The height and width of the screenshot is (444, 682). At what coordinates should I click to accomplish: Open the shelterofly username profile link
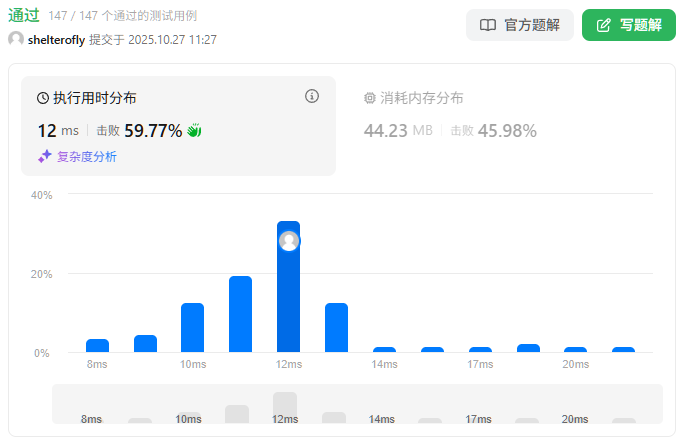(x=57, y=40)
